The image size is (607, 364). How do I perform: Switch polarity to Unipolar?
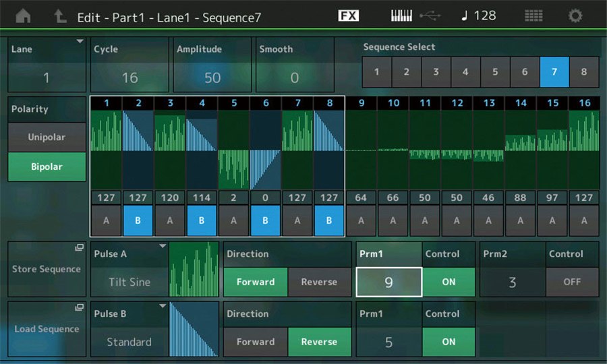pyautogui.click(x=47, y=138)
